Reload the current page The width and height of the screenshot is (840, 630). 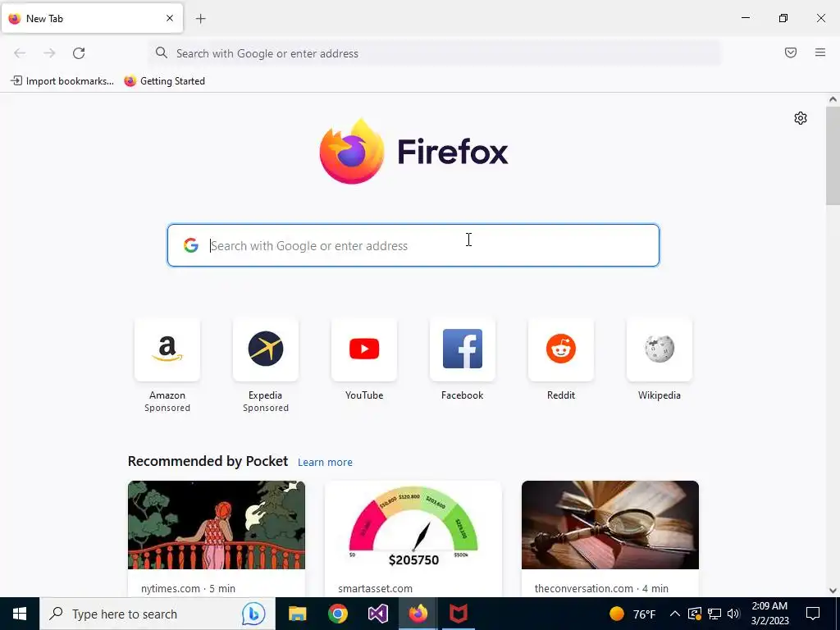(79, 53)
